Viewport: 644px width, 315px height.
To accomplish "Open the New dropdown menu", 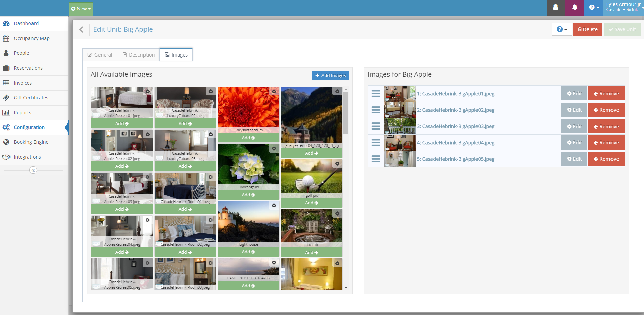I will tap(81, 9).
